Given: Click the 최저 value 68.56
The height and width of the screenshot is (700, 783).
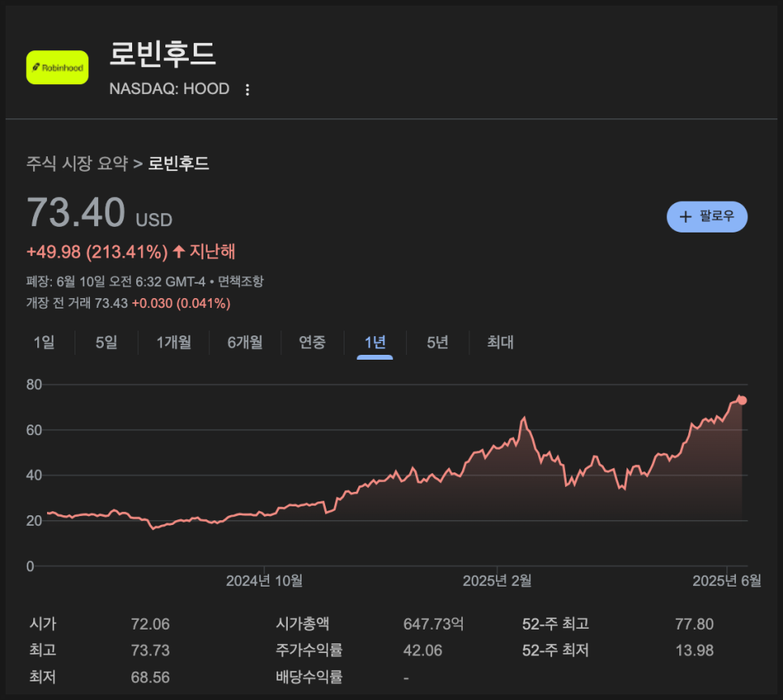Looking at the screenshot, I should point(150,677).
